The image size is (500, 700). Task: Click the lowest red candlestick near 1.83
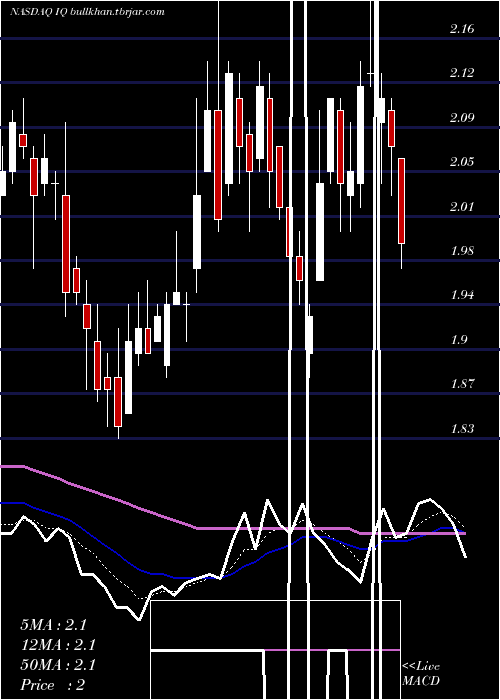118,402
